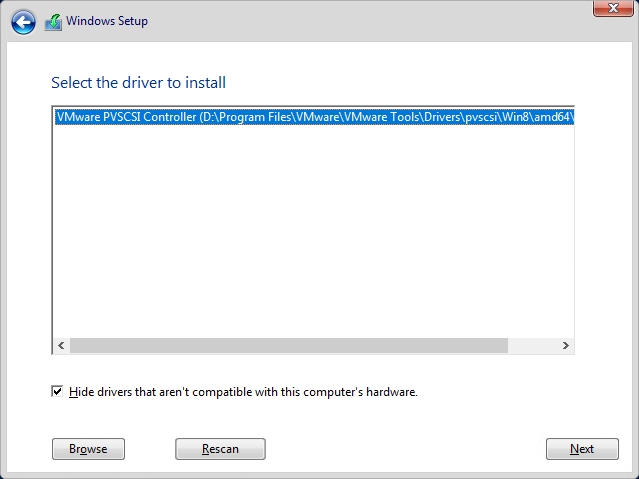
Task: Click the blue back arrow button
Action: pos(23,22)
